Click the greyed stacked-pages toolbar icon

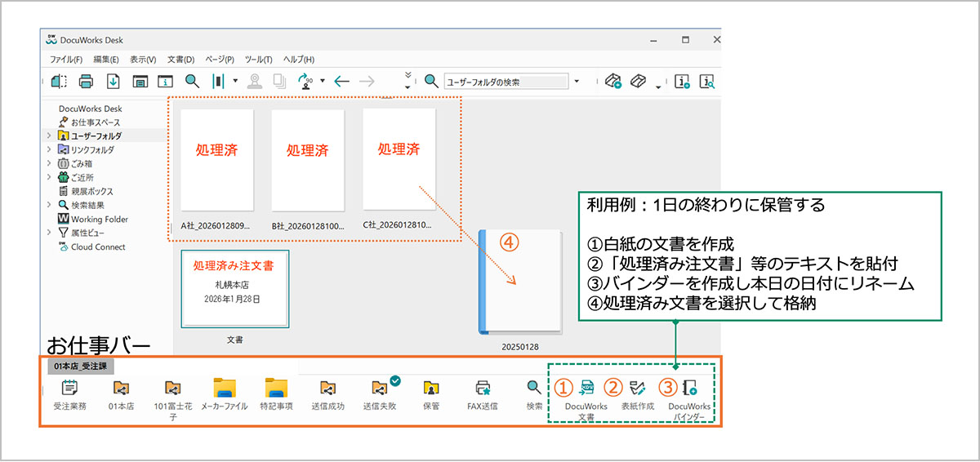click(x=279, y=82)
